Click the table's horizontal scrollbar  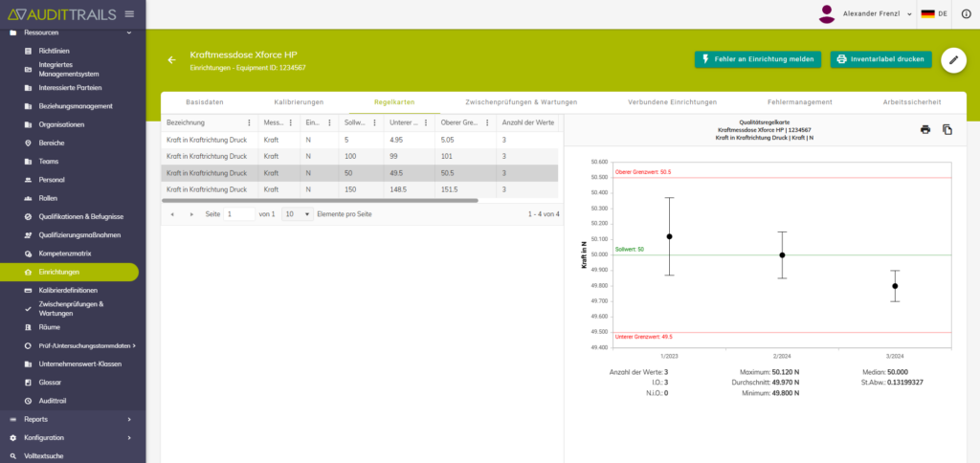click(320, 201)
